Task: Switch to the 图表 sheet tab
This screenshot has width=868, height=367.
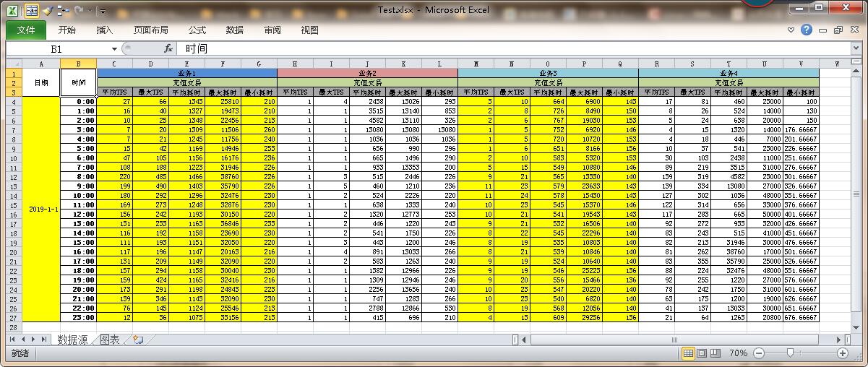Action: click(110, 340)
